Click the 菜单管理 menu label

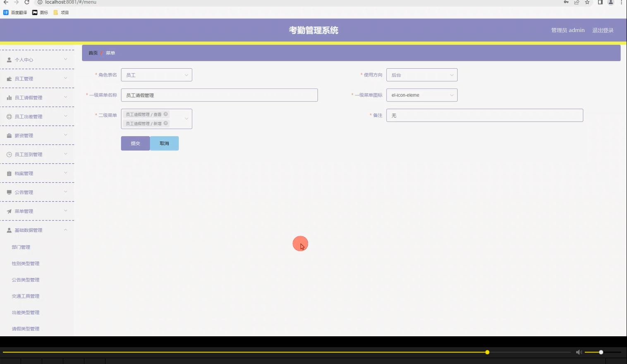point(24,211)
